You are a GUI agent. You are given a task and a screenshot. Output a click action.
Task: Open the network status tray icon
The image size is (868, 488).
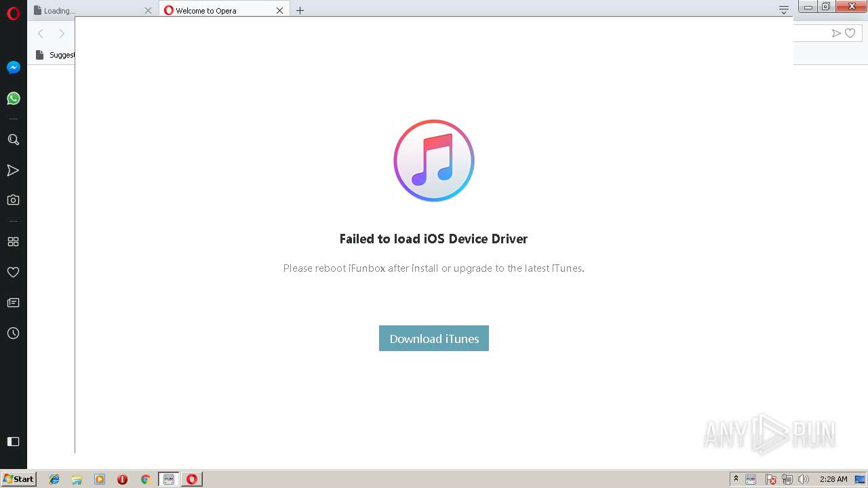[x=787, y=479]
